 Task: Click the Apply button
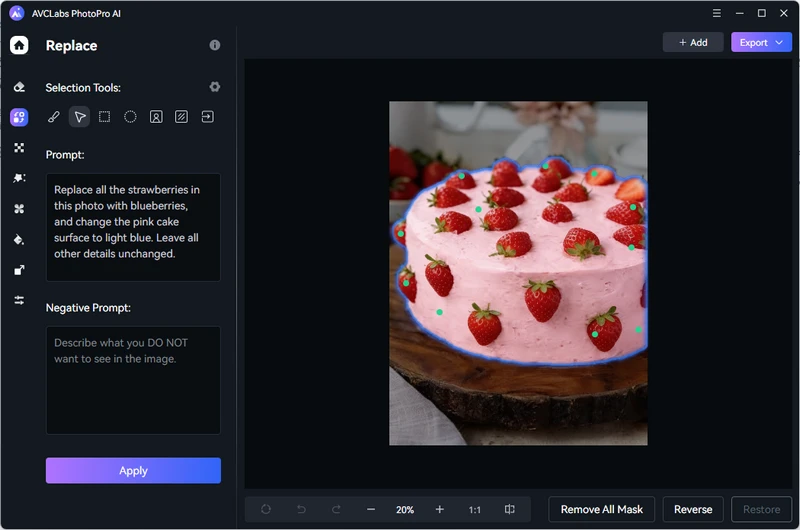tap(133, 471)
